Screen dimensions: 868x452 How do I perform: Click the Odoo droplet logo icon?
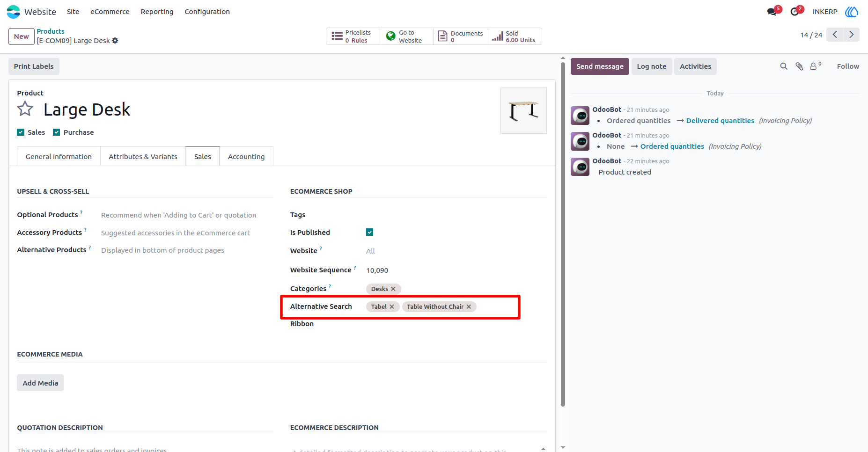point(852,12)
